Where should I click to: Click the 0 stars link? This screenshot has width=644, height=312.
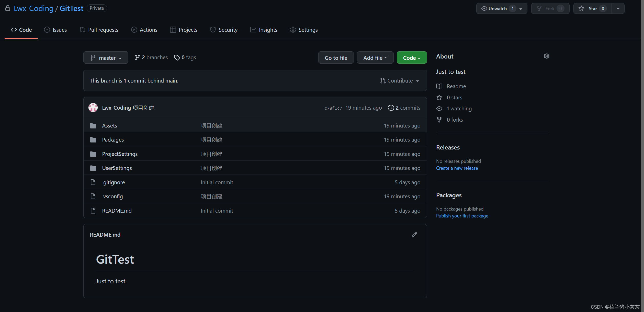[454, 97]
